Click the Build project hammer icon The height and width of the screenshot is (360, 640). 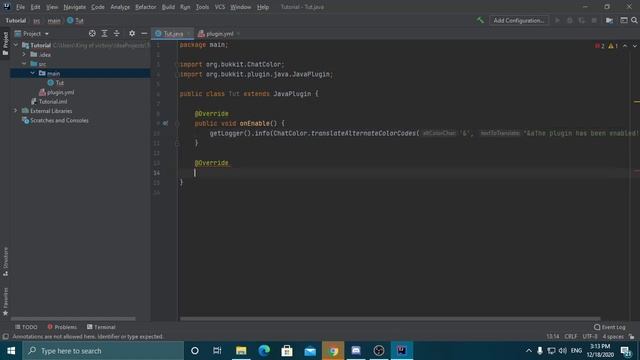pos(480,20)
